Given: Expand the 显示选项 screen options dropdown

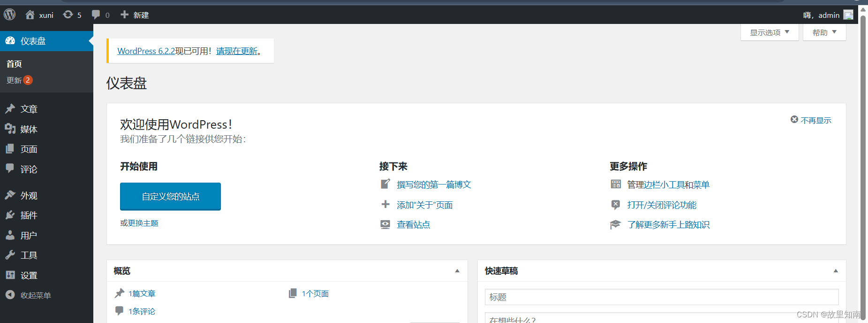Looking at the screenshot, I should (x=770, y=32).
